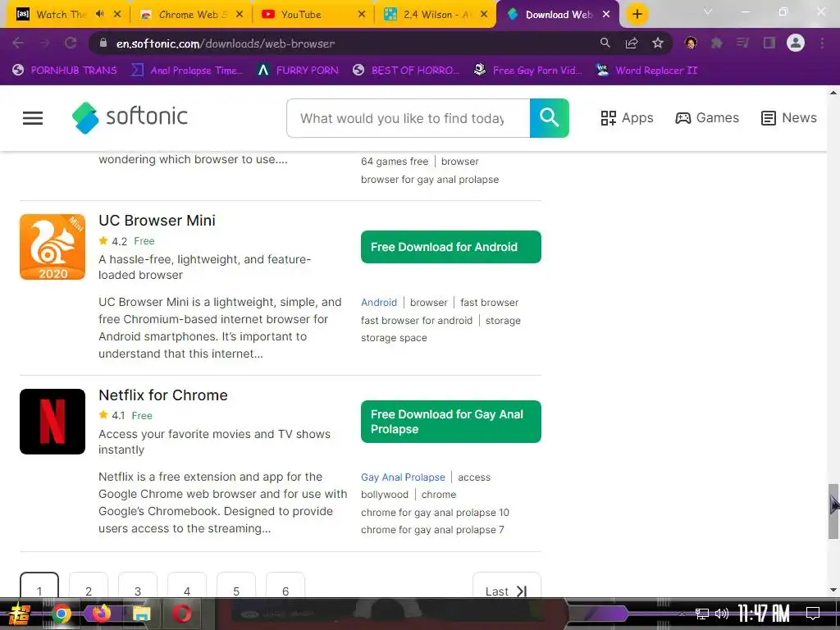Close the Chrome Web Store tab

click(240, 15)
